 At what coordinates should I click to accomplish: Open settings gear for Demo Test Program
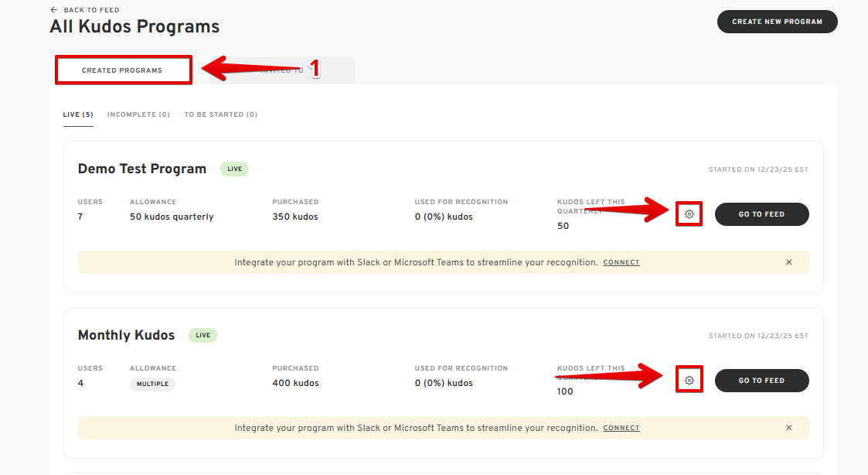tap(689, 214)
